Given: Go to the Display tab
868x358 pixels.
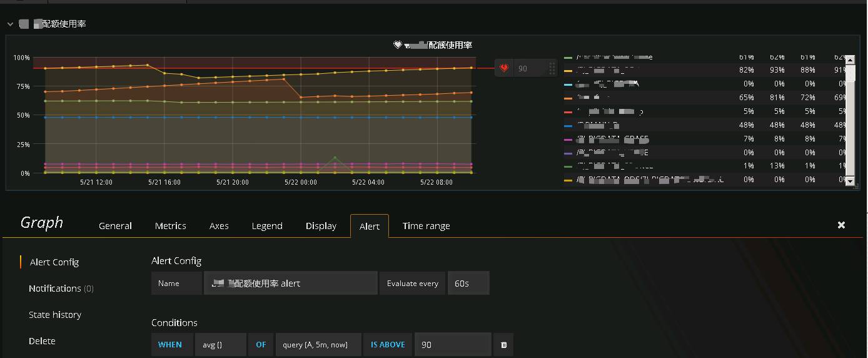Looking at the screenshot, I should (321, 226).
